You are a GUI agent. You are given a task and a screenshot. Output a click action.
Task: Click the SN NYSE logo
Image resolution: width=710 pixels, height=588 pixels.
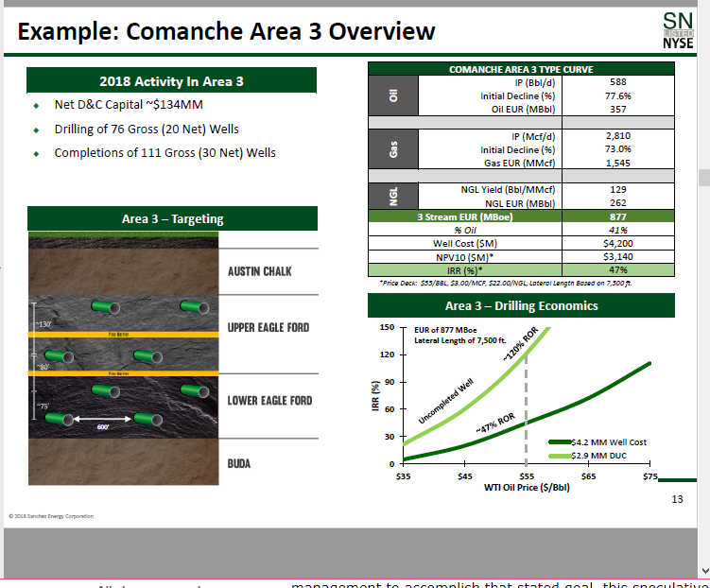678,30
